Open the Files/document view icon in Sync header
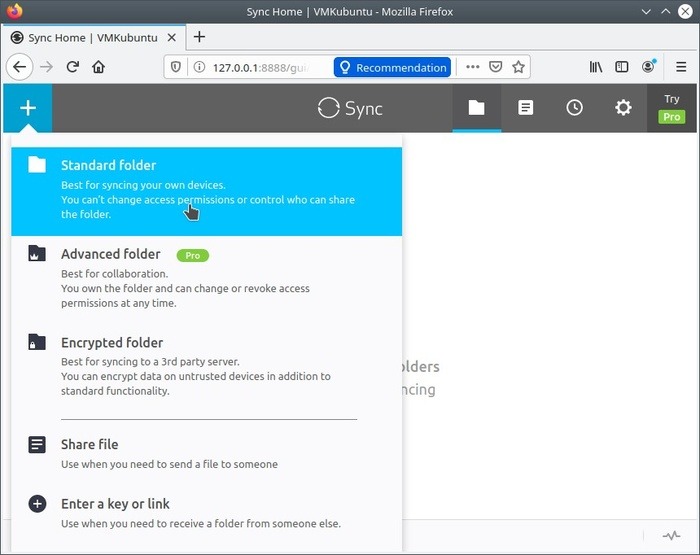 (x=525, y=108)
